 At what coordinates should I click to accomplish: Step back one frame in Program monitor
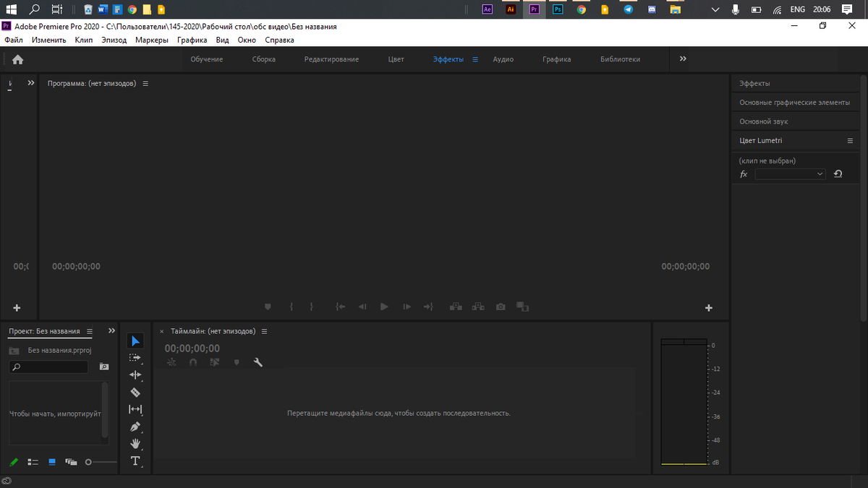[x=362, y=307]
